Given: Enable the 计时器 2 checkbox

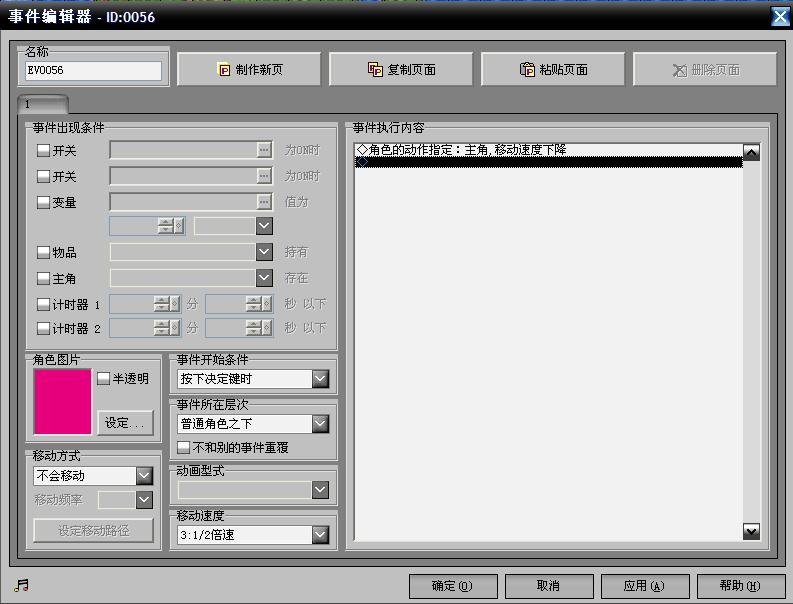Looking at the screenshot, I should (x=43, y=328).
